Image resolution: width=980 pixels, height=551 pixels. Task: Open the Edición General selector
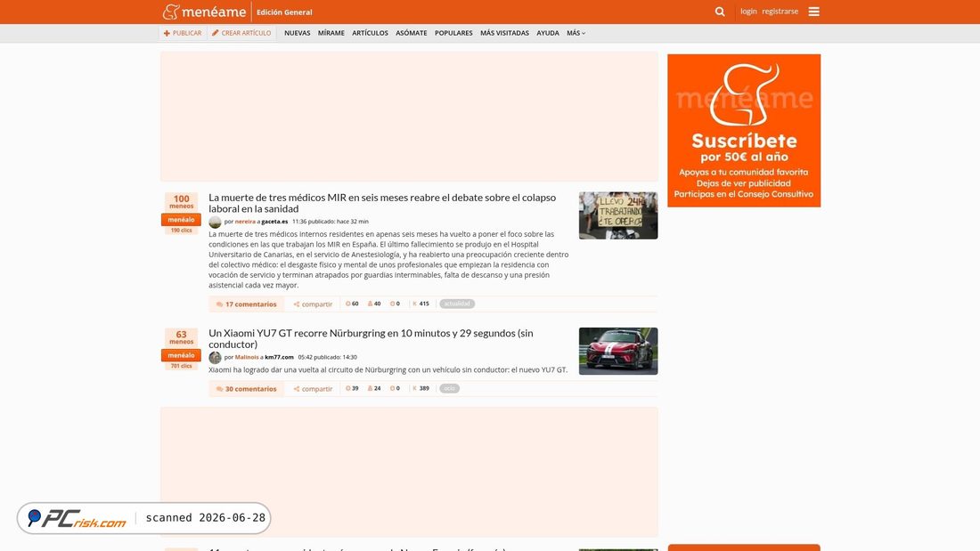coord(284,12)
